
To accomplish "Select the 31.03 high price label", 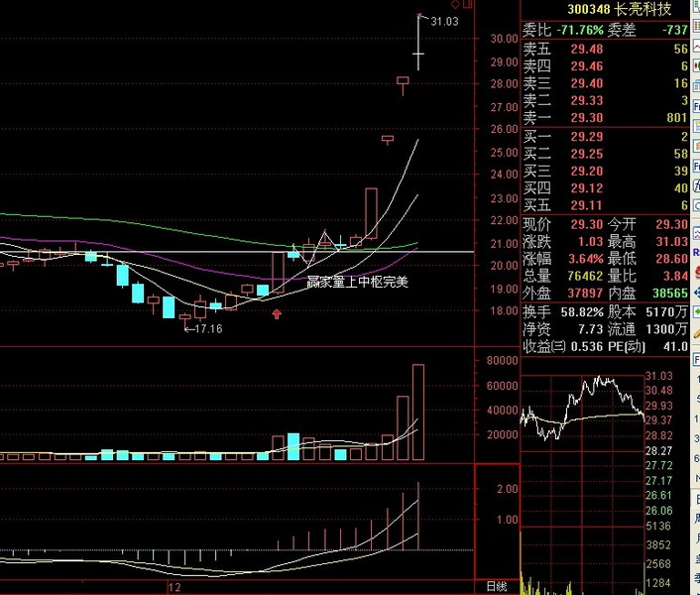I will pos(445,21).
